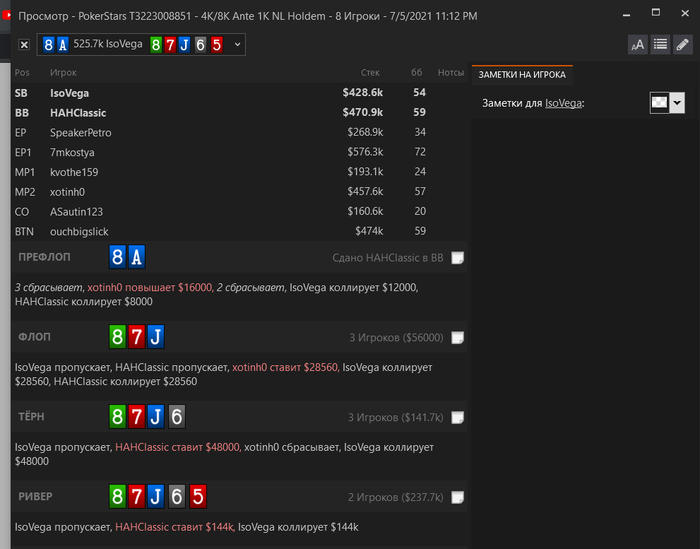Click the preflop hole card 8
Image resolution: width=700 pixels, height=549 pixels.
(117, 257)
